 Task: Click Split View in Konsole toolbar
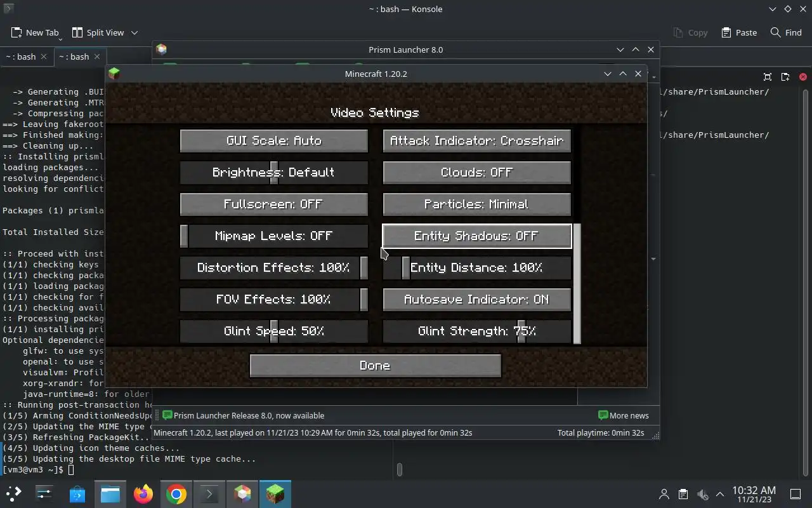click(x=98, y=32)
